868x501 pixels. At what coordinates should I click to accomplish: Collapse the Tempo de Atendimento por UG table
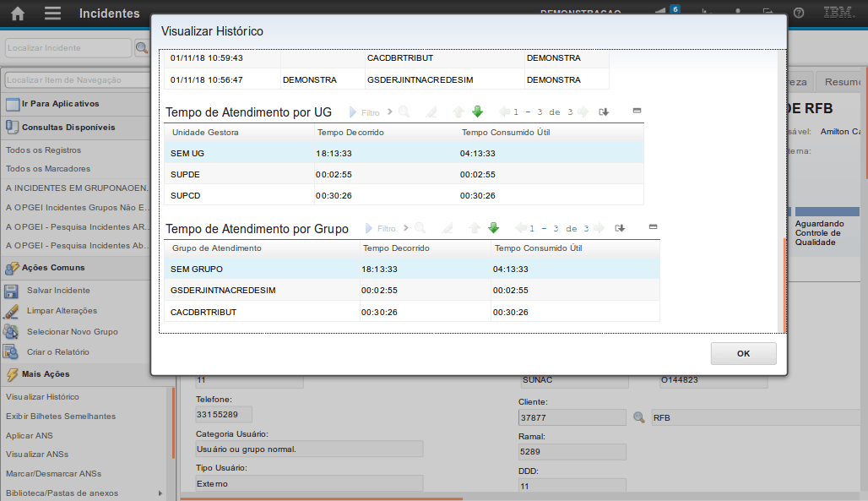[637, 111]
